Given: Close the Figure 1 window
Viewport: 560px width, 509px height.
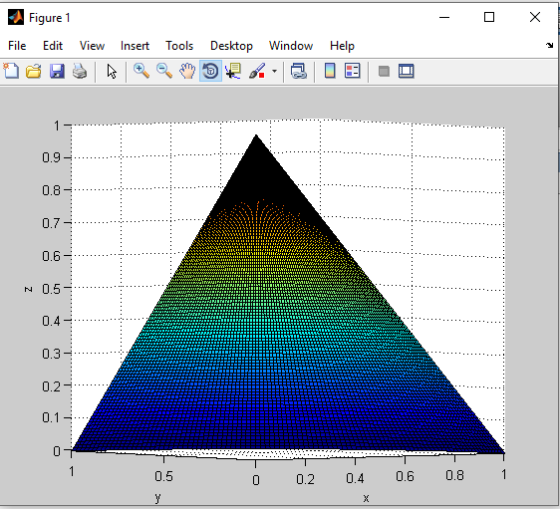Looking at the screenshot, I should [535, 17].
